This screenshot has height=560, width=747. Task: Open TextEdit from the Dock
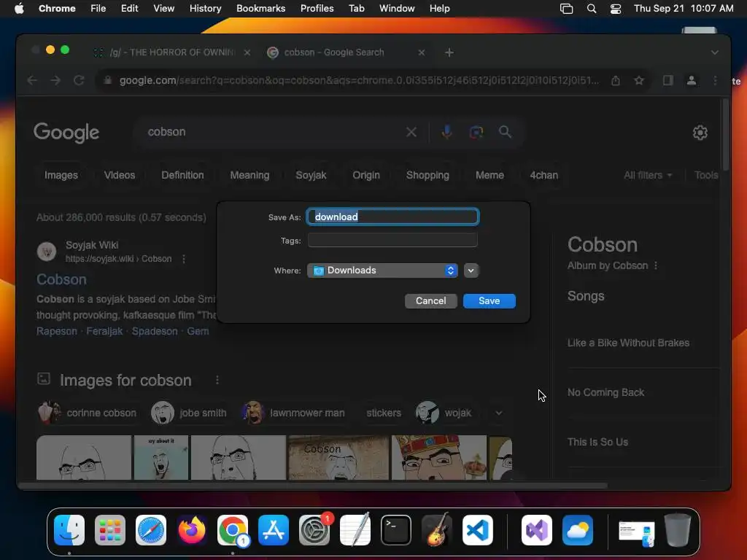coord(355,530)
